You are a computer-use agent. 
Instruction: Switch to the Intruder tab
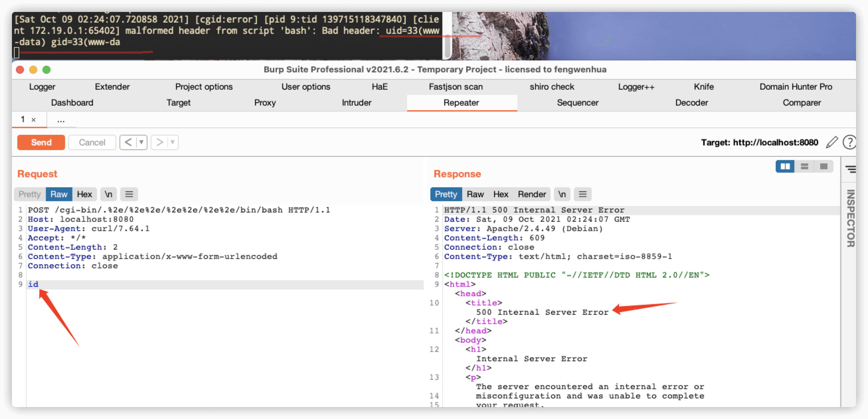[356, 103]
